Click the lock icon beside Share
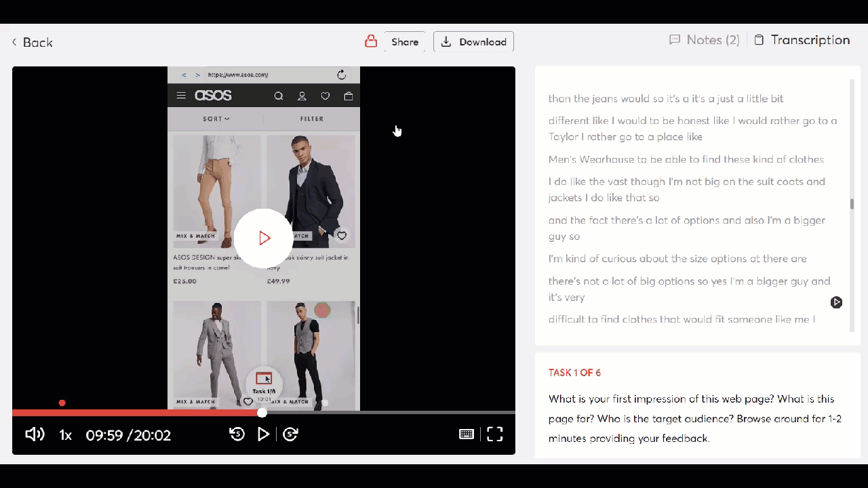 pyautogui.click(x=371, y=41)
